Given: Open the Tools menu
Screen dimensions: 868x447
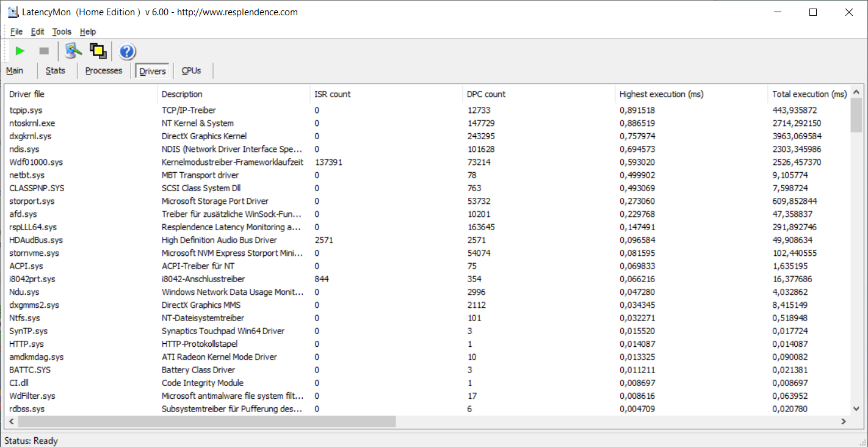Looking at the screenshot, I should point(62,32).
